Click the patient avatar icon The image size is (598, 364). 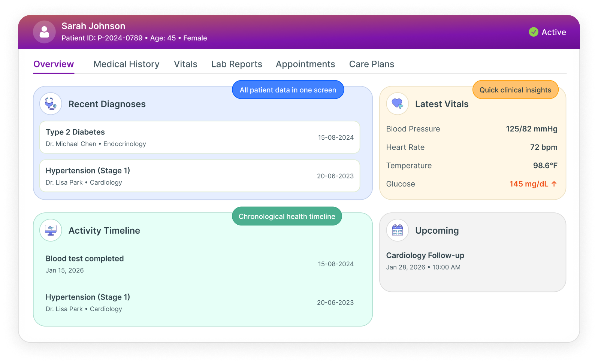[44, 32]
